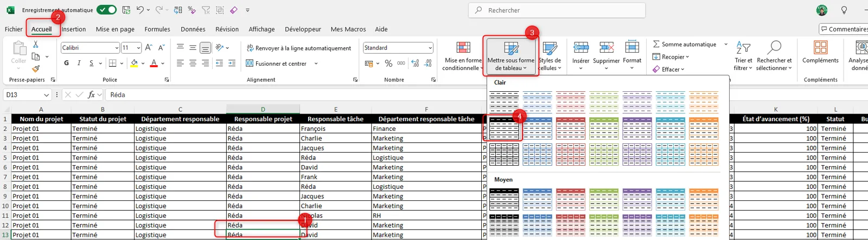This screenshot has width=868, height=240.
Task: Expand Fusionner et centrer dropdown arrow
Action: tap(316, 64)
